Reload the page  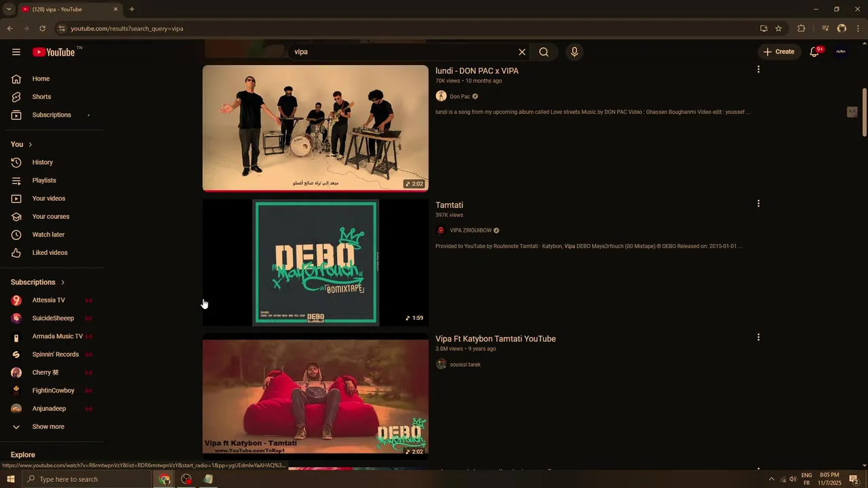[x=42, y=28]
